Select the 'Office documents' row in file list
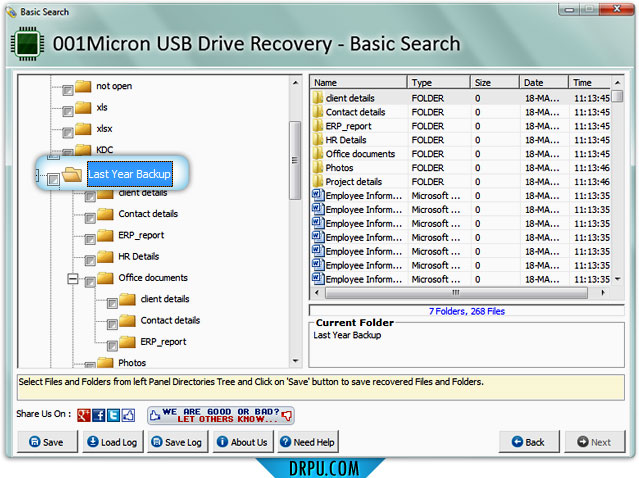Image resolution: width=639 pixels, height=478 pixels. [x=461, y=154]
